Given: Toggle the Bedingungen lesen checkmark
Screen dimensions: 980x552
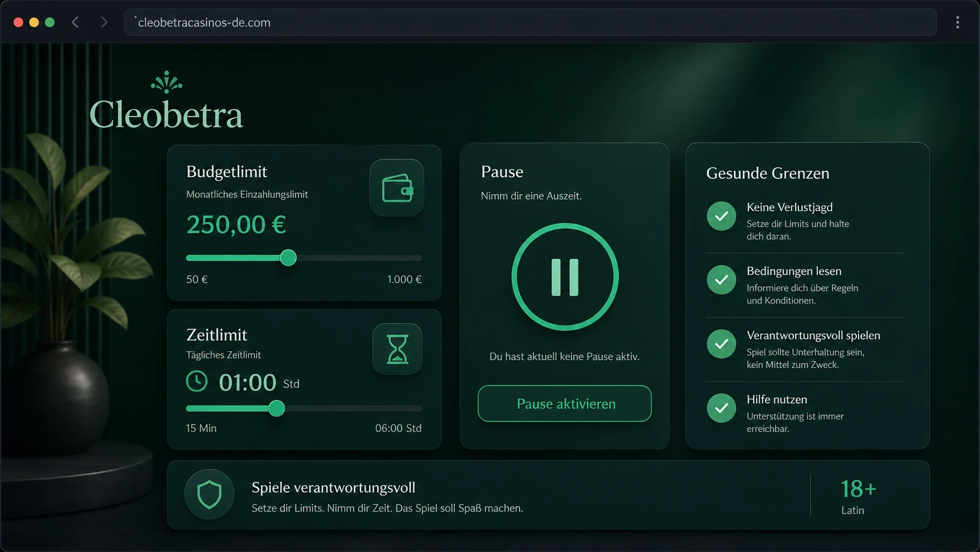Looking at the screenshot, I should [x=722, y=280].
